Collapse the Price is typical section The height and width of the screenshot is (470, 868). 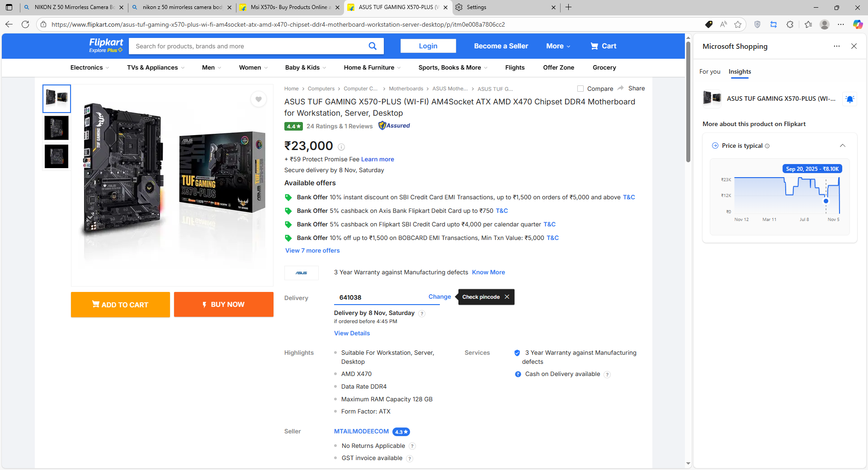[x=842, y=146]
